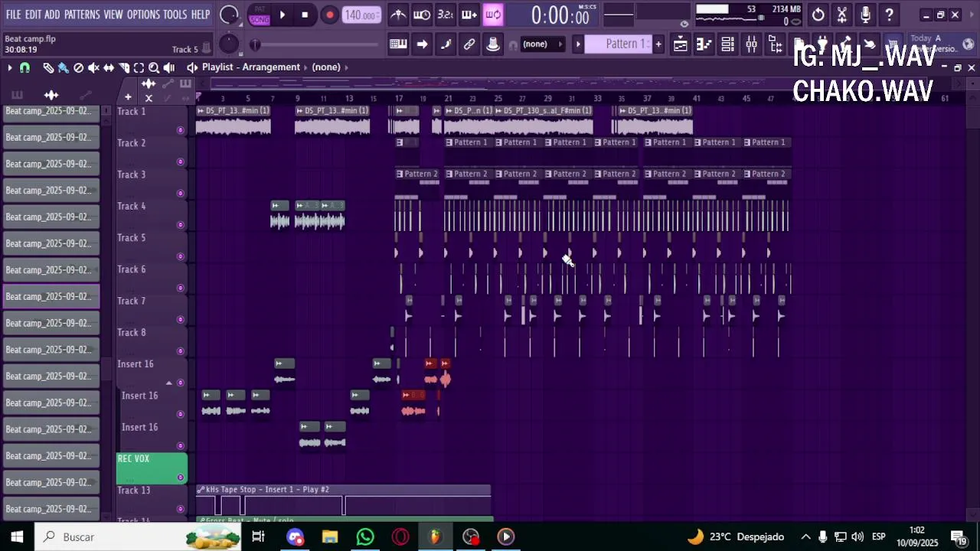The height and width of the screenshot is (551, 980).
Task: Select the REC VOX track header
Action: tap(151, 468)
